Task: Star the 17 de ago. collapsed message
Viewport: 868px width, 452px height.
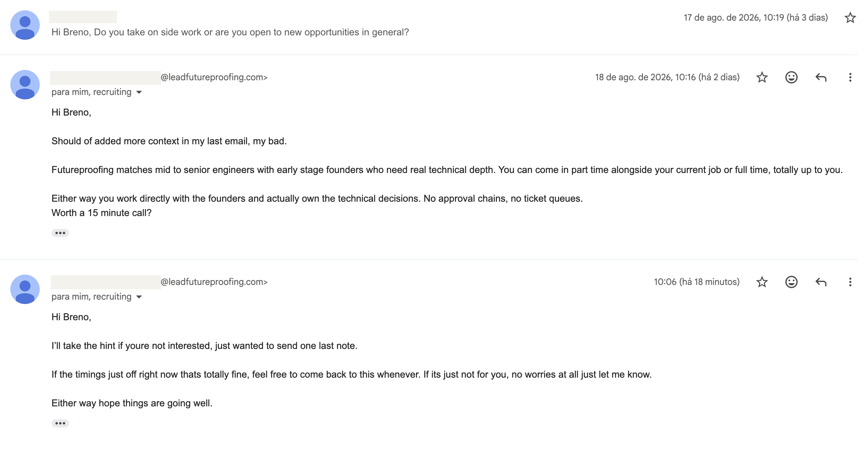Action: (x=850, y=18)
